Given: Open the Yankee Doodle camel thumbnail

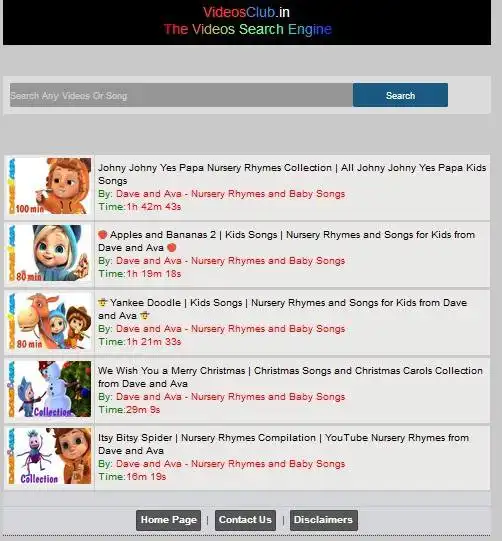Looking at the screenshot, I should tap(50, 321).
